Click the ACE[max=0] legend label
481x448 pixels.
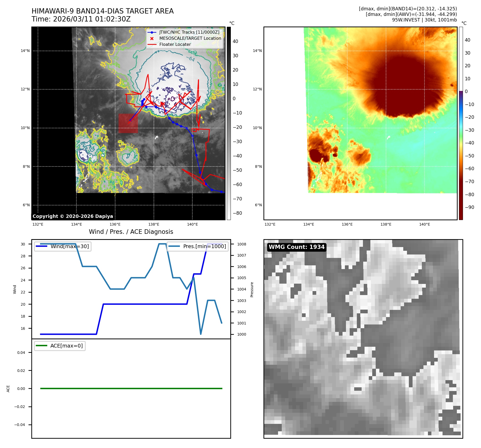click(66, 346)
